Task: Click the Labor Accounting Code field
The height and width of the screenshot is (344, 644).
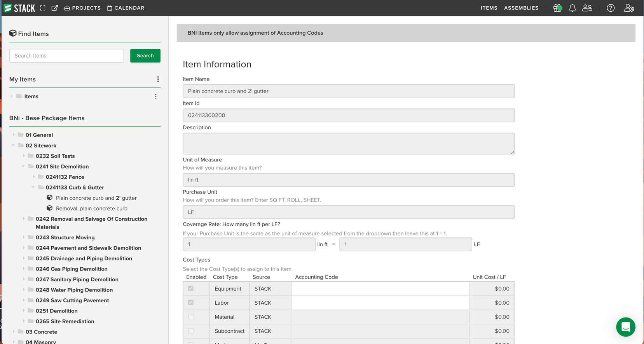Action: [380, 303]
